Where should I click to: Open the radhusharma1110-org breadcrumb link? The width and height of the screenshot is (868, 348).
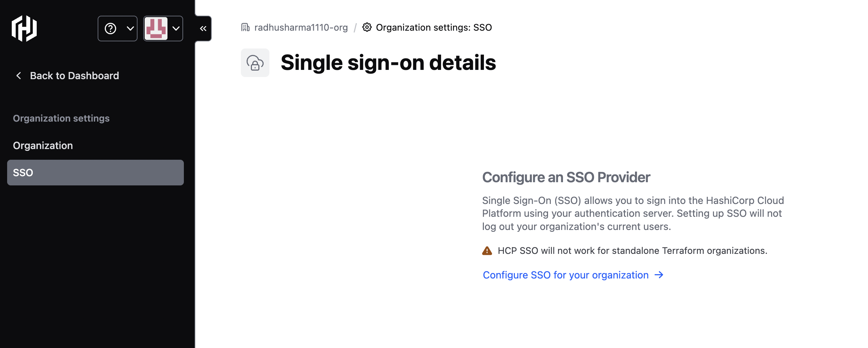(x=301, y=27)
